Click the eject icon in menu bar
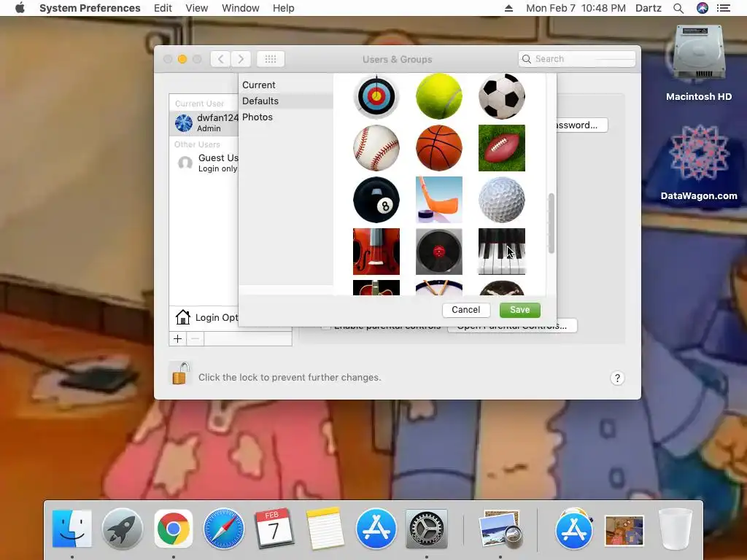 [x=508, y=8]
